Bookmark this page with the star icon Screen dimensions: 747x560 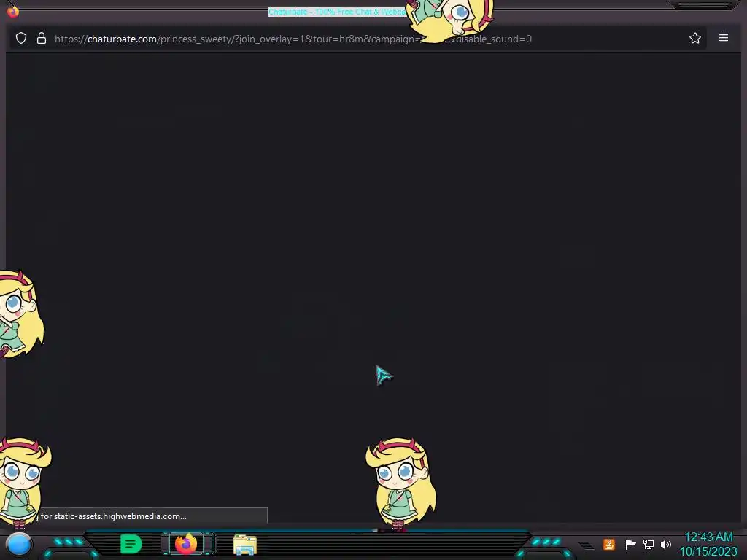[695, 38]
